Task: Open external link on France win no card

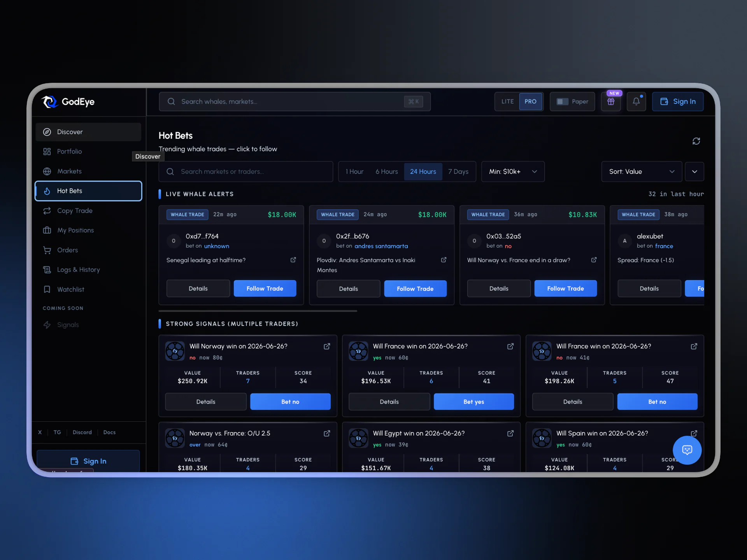Action: pos(694,346)
